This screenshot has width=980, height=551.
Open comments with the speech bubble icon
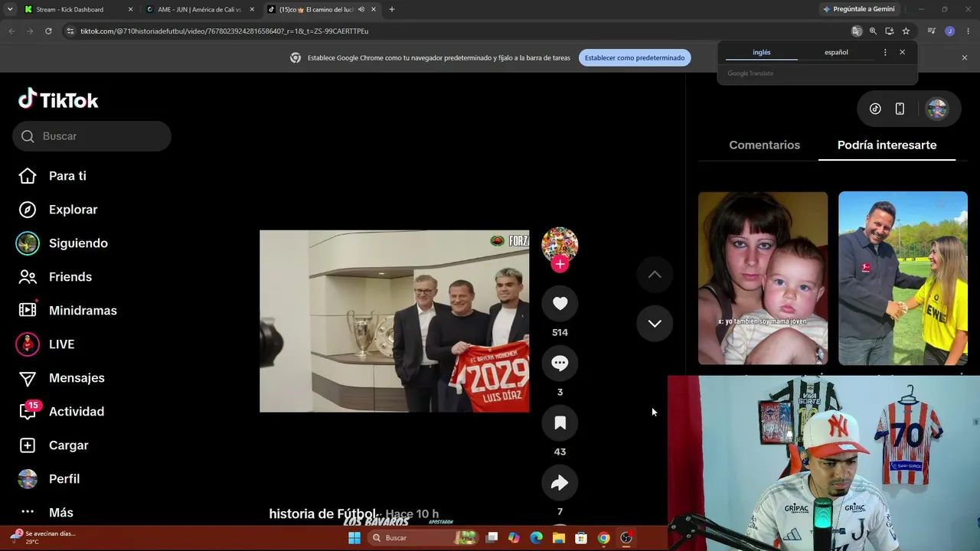[x=560, y=363]
